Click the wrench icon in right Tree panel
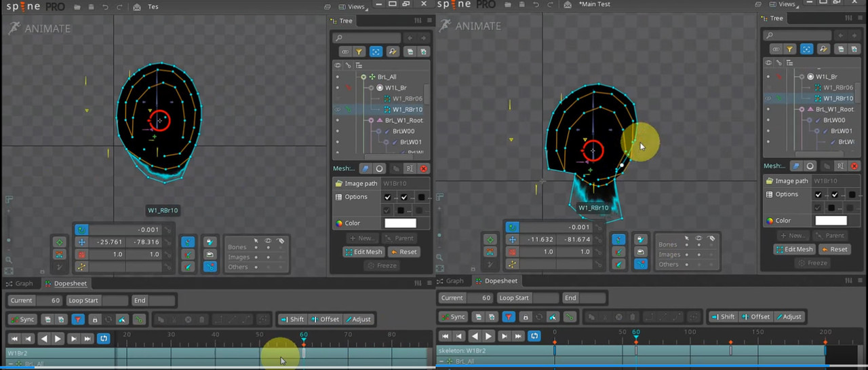 pos(823,49)
